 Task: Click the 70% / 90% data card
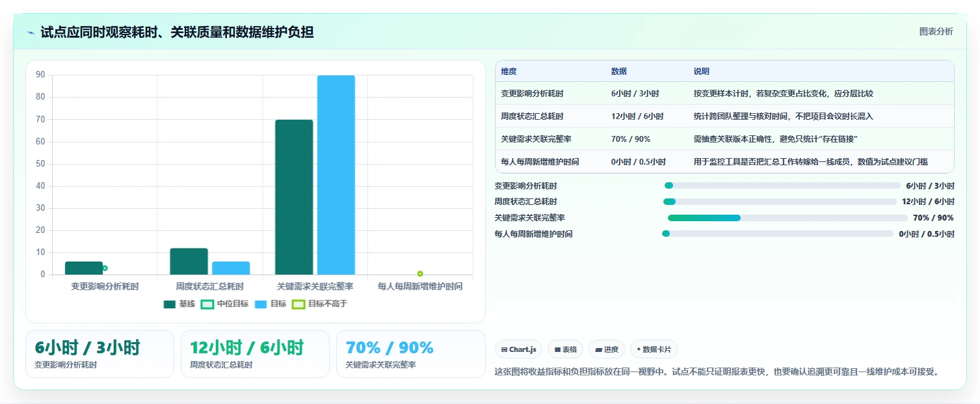pos(410,354)
